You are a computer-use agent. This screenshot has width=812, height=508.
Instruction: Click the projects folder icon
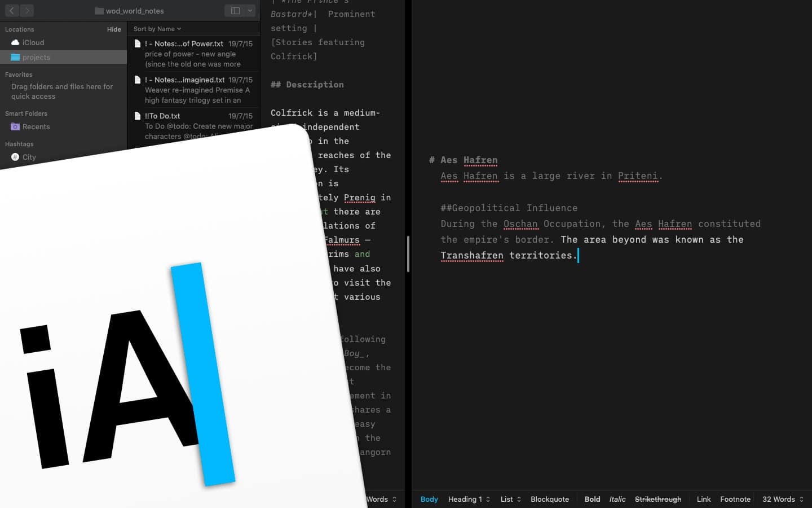15,57
